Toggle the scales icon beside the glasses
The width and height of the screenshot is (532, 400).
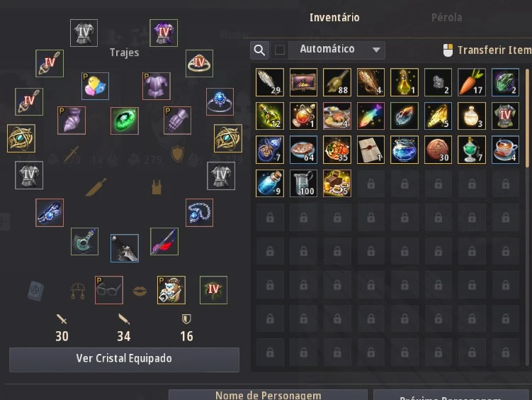pos(77,291)
